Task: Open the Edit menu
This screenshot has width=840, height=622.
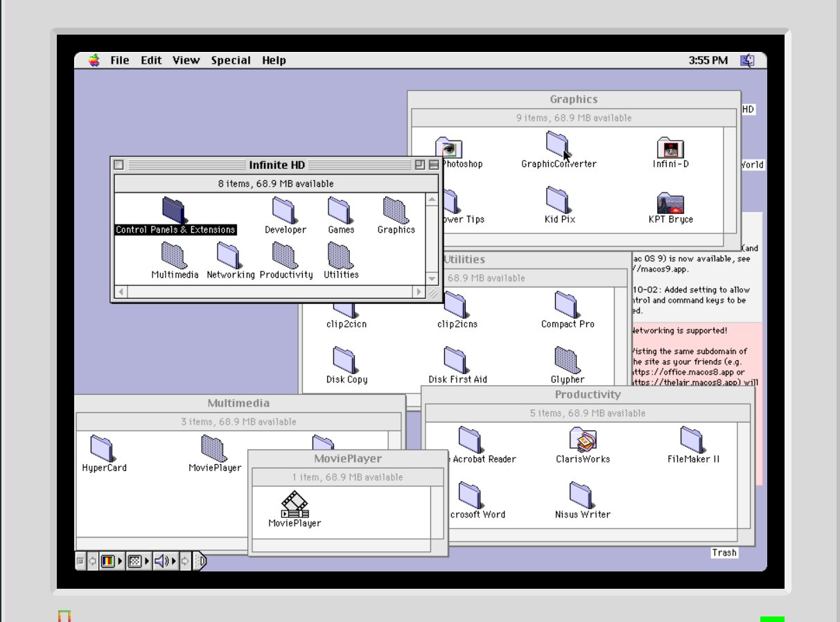Action: 151,60
